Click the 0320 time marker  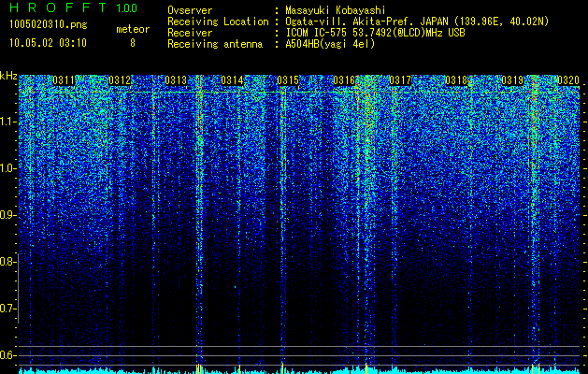point(568,80)
